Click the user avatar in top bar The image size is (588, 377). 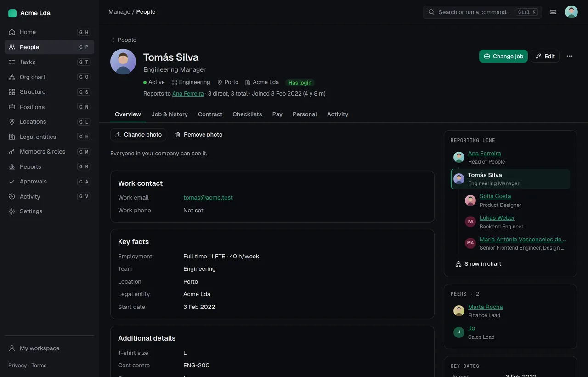coord(571,12)
